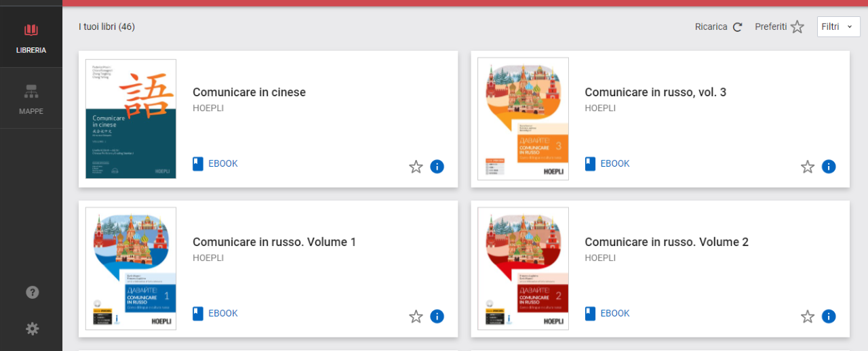Expand the Filtri dropdown

click(838, 27)
